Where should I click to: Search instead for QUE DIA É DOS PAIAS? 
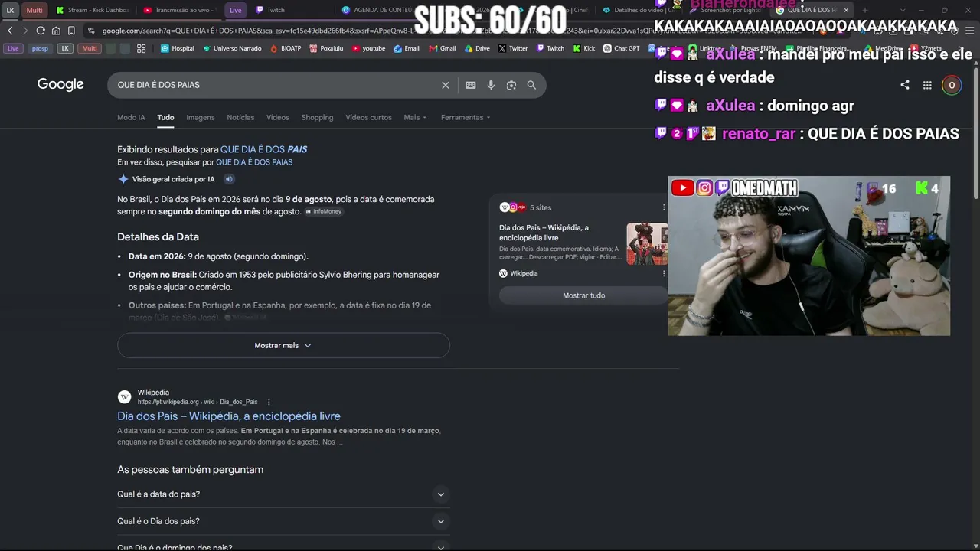point(254,162)
